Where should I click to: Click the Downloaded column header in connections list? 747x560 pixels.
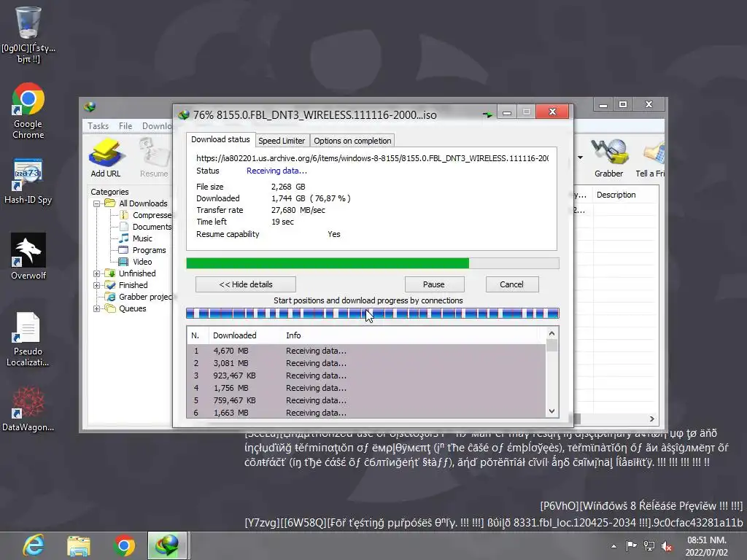[x=244, y=335]
